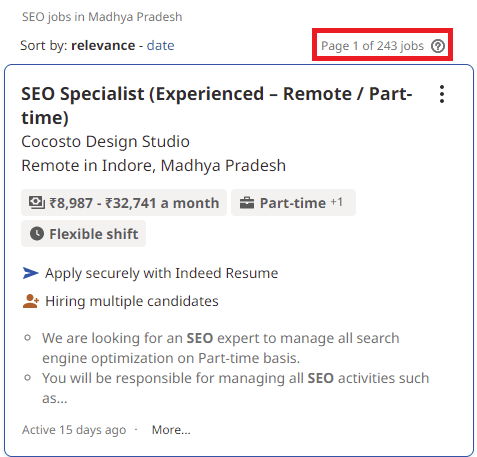477x457 pixels.
Task: Open the three-dot job options menu
Action: [442, 94]
